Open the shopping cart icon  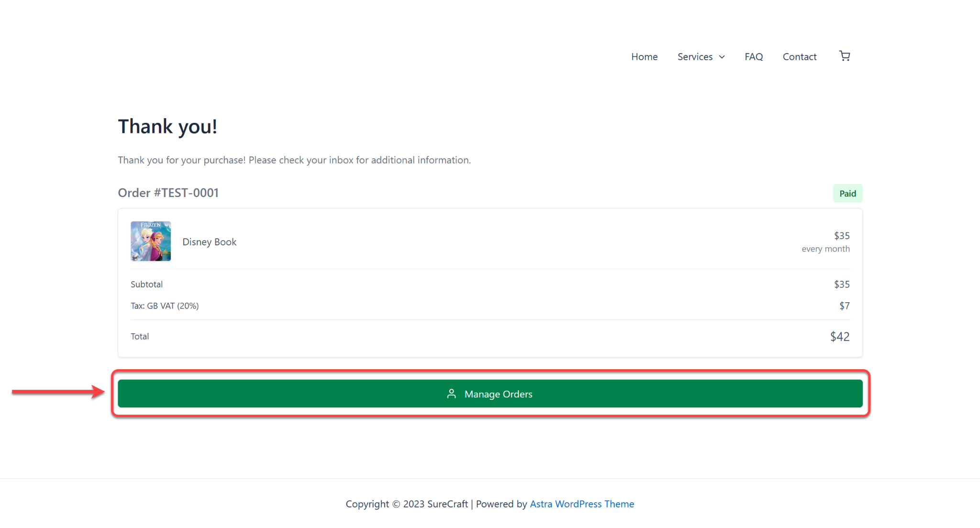point(845,56)
